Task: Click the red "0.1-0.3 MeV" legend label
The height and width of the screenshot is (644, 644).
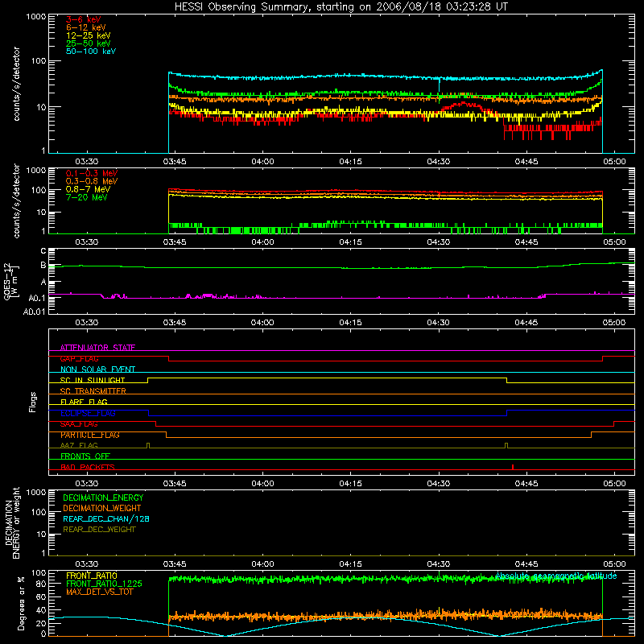Action: pos(92,173)
